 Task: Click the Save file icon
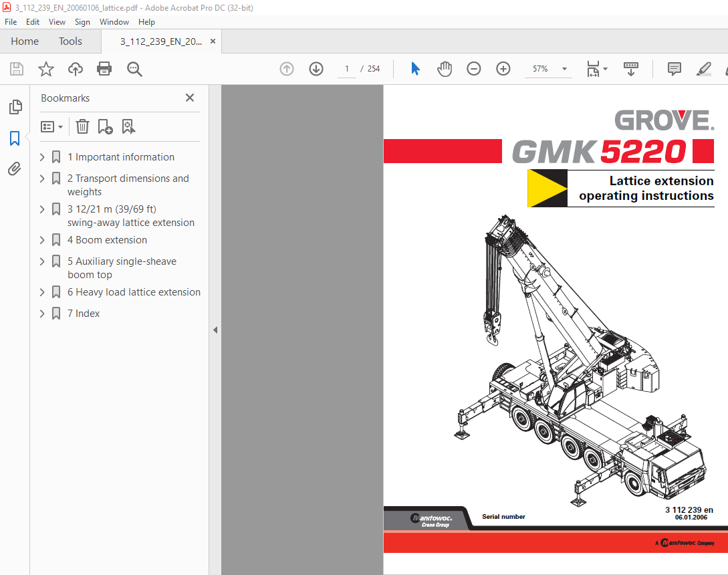(17, 70)
